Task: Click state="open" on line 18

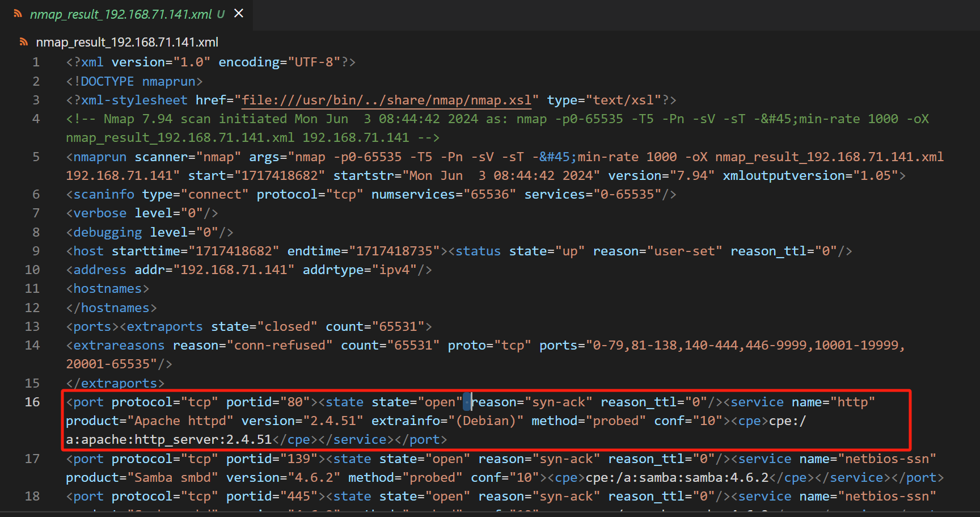Action: pyautogui.click(x=424, y=495)
